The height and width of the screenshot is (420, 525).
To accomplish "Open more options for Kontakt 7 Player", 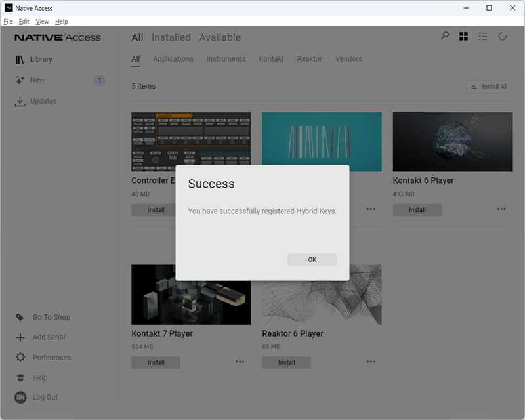I will [x=240, y=362].
